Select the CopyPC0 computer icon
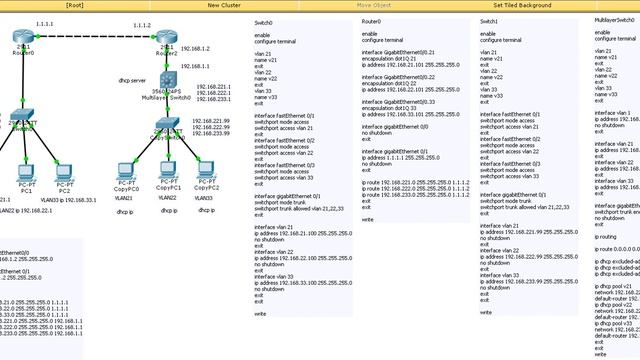640x360 pixels. tap(126, 171)
